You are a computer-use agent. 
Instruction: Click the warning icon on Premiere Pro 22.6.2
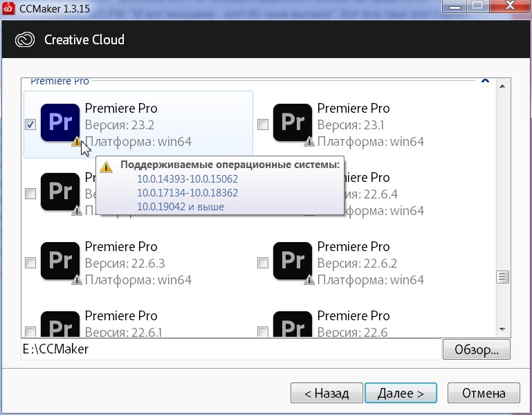[309, 279]
